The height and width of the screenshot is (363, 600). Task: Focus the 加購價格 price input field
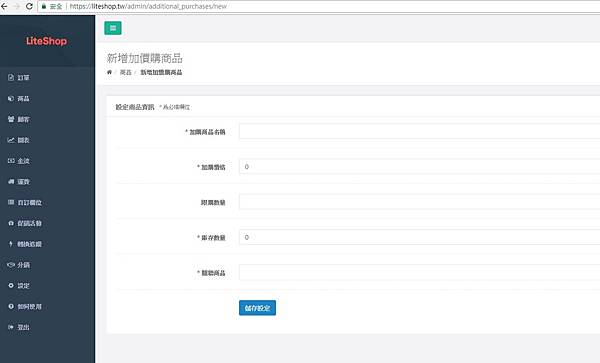(x=419, y=166)
